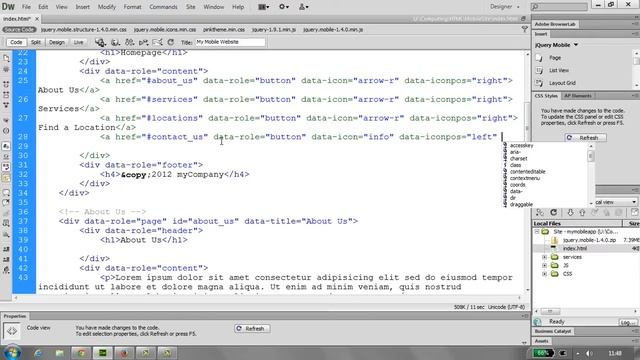The height and width of the screenshot is (360, 640).
Task: Refresh the Files panel list
Action: (x=553, y=213)
